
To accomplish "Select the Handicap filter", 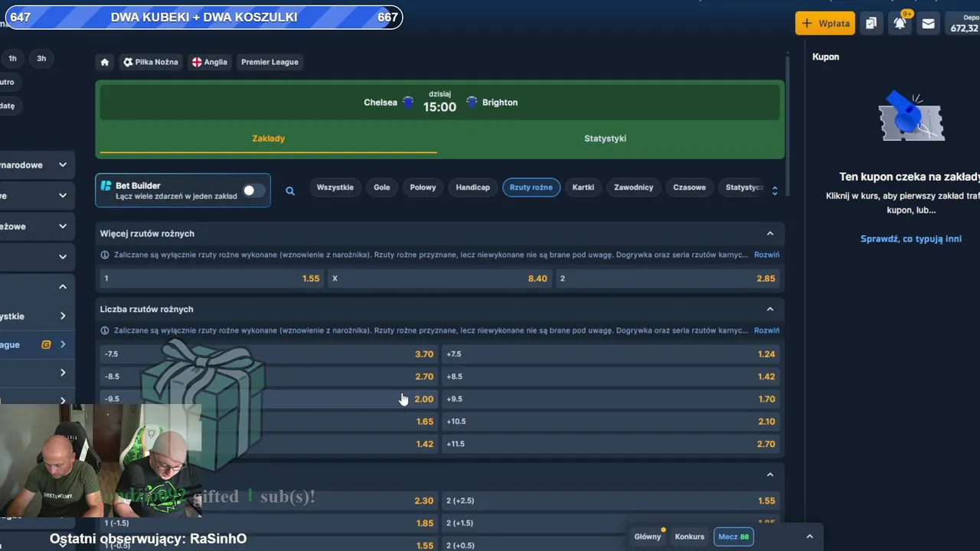I will coord(473,187).
